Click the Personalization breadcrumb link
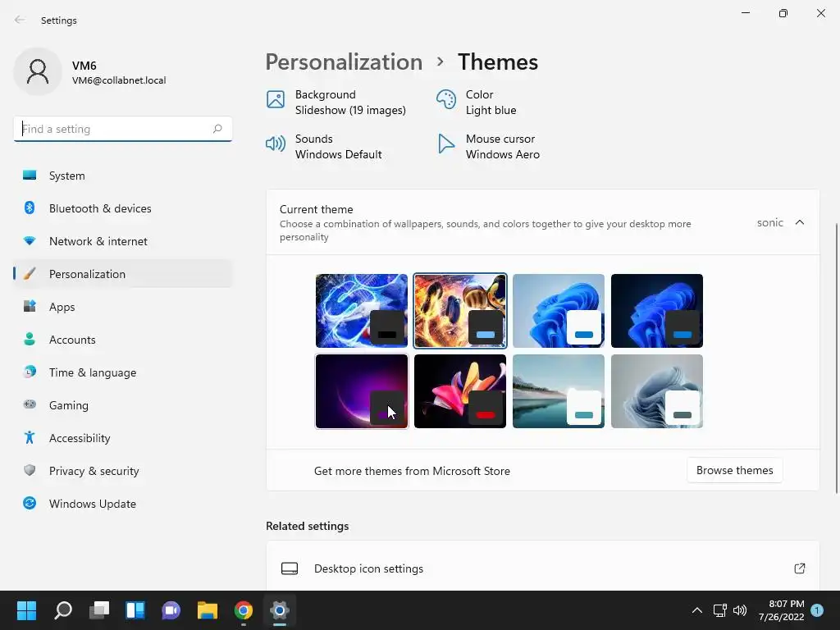The height and width of the screenshot is (630, 840). (344, 62)
